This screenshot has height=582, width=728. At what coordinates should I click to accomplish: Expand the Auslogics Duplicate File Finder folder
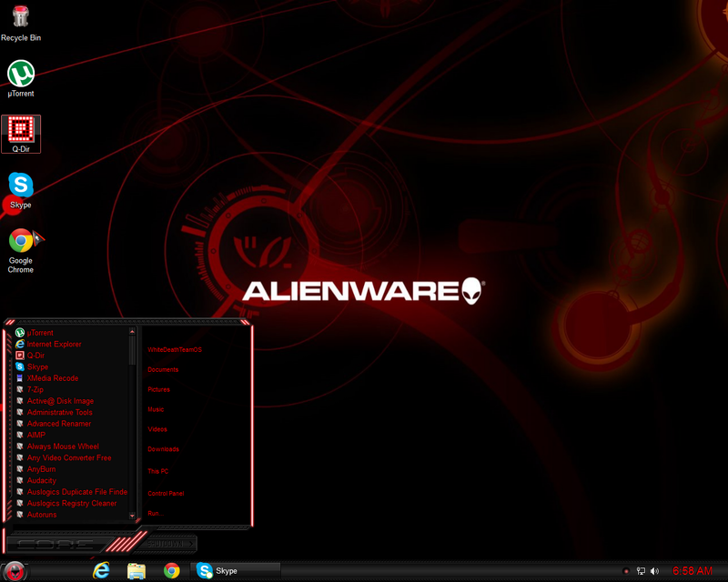pyautogui.click(x=71, y=492)
